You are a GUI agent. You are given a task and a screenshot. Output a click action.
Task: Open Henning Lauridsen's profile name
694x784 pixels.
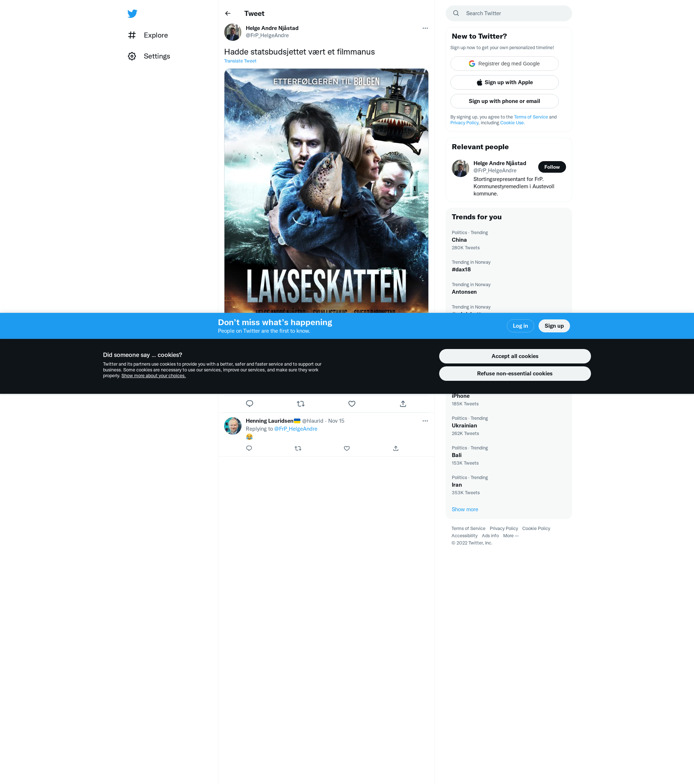273,421
